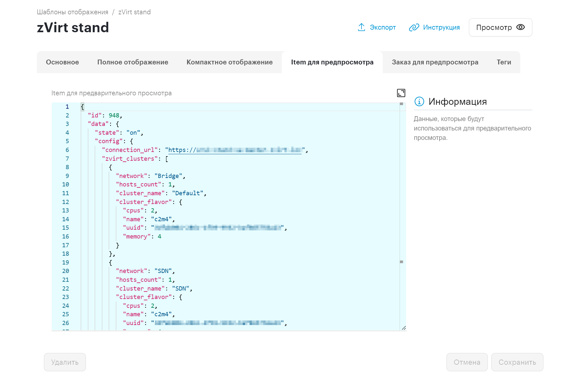Click the Экспорт link text
Image resolution: width=588 pixels, height=381 pixels.
pos(383,27)
